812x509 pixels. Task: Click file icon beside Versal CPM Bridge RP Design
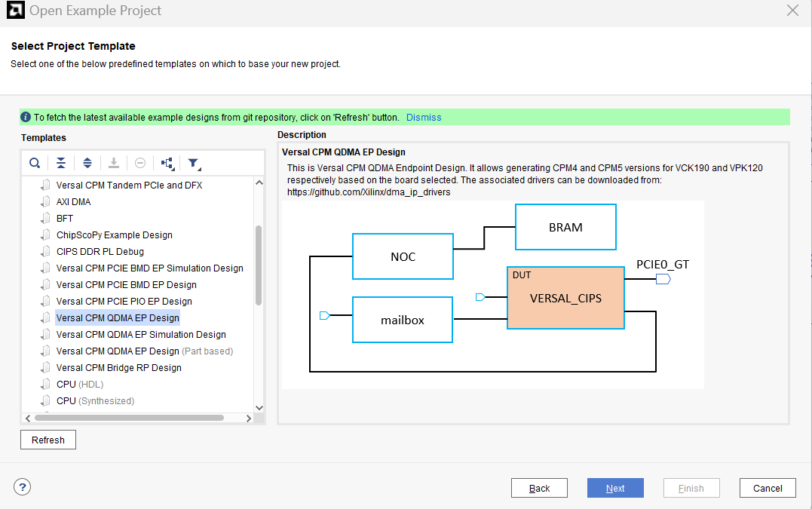(x=45, y=368)
